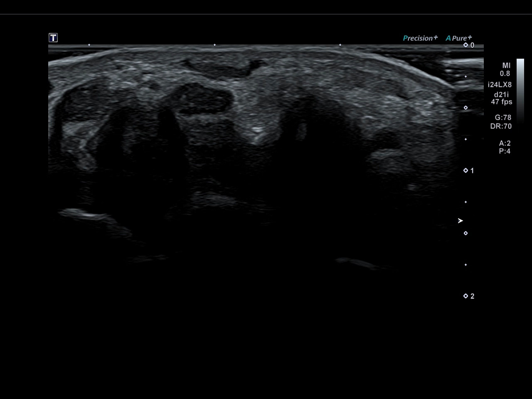
Task: Click the Precision+ label
Action: point(420,38)
